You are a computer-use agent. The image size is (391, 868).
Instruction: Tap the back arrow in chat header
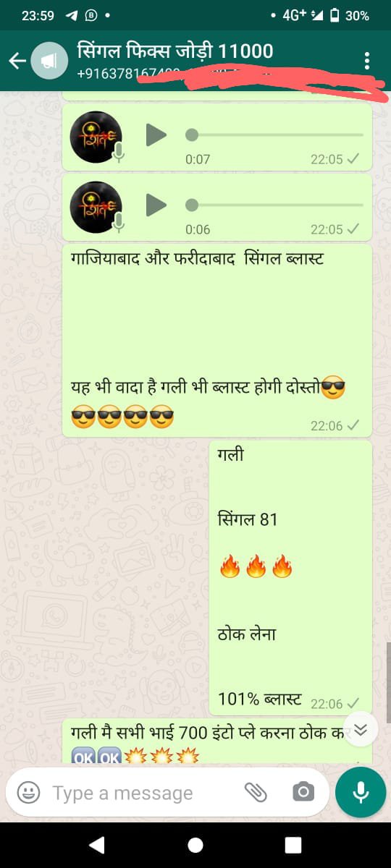click(17, 61)
